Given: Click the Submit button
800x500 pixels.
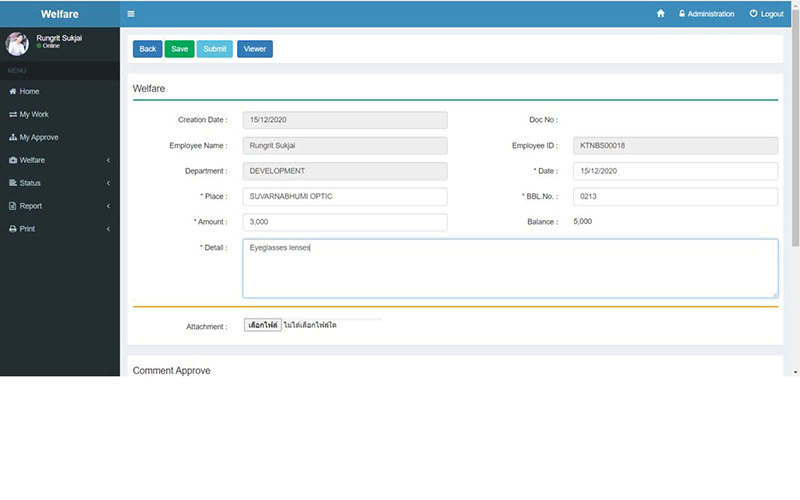Looking at the screenshot, I should 215,49.
